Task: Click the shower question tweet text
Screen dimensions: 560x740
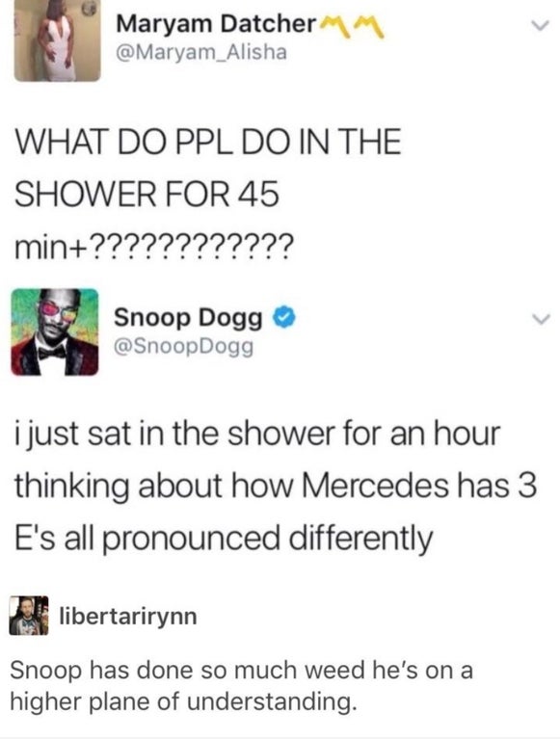Action: coord(208,194)
